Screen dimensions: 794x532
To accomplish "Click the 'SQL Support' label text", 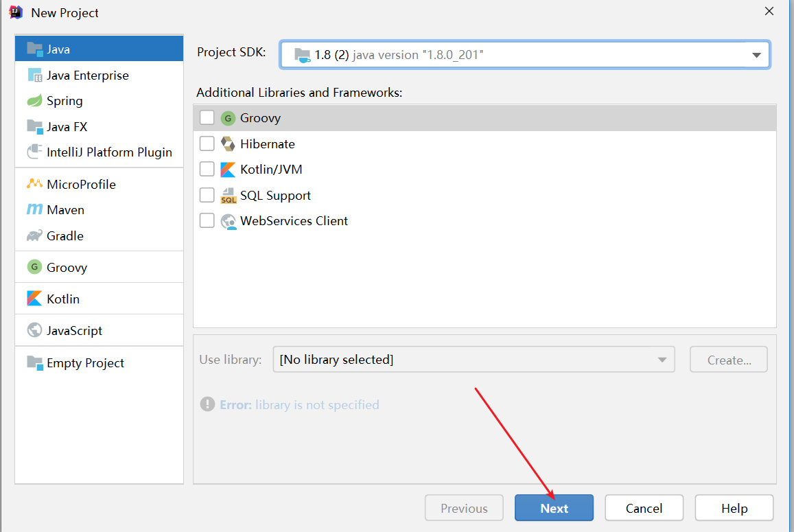I will pos(275,196).
